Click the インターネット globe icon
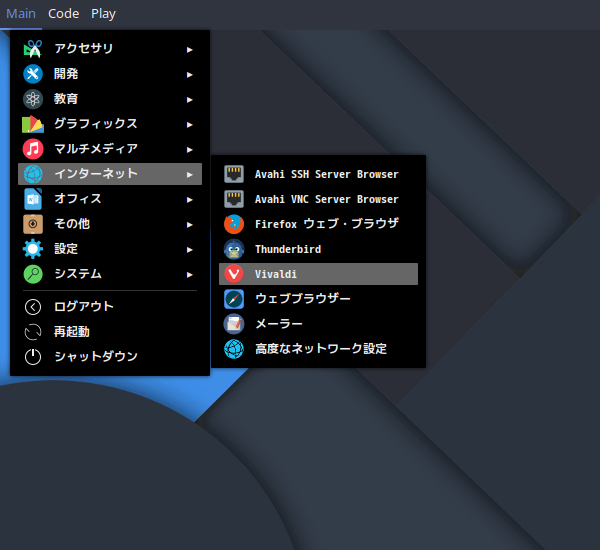 click(33, 174)
